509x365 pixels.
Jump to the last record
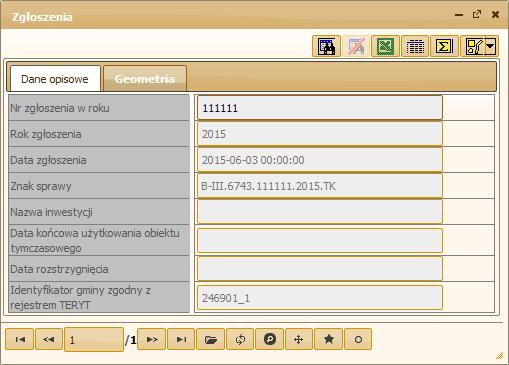pyautogui.click(x=181, y=339)
